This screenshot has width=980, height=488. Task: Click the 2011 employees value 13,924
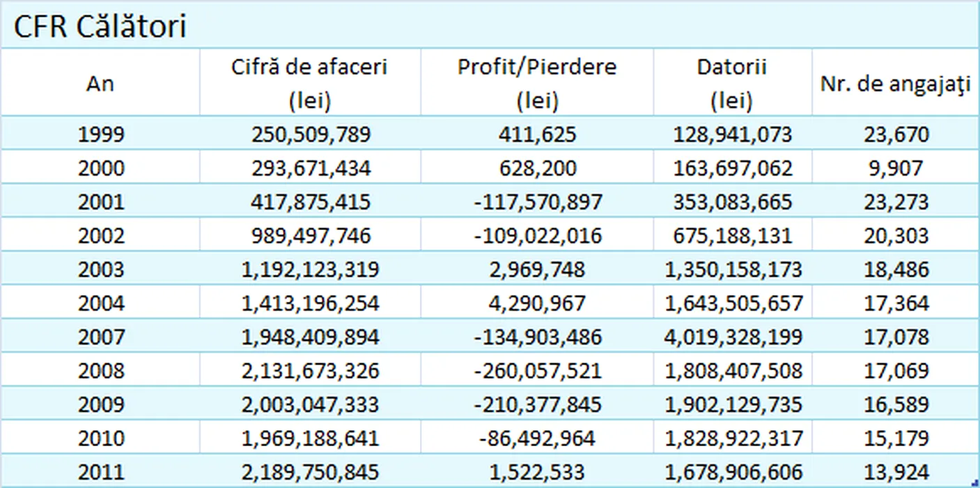(896, 472)
